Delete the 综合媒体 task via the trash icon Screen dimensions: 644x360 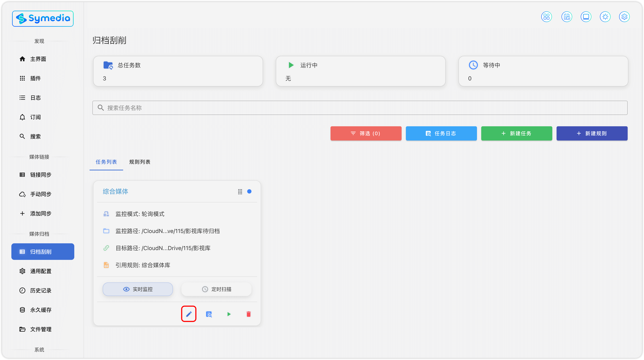tap(248, 314)
